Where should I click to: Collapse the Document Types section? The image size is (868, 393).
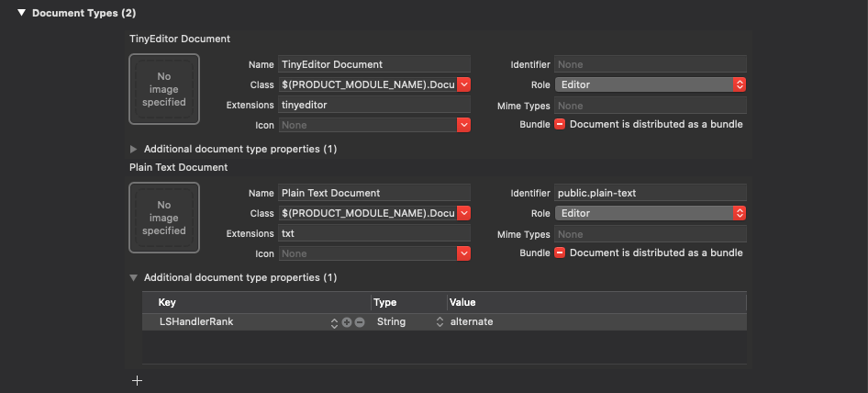[x=21, y=12]
